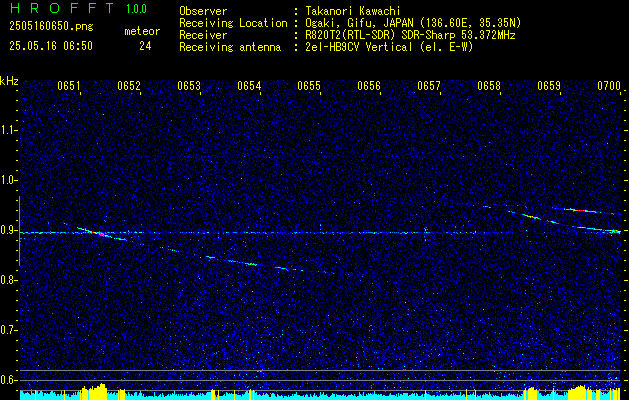The height and width of the screenshot is (400, 629).
Task: Click the 0.6 kHz axis label
Action: click(8, 380)
